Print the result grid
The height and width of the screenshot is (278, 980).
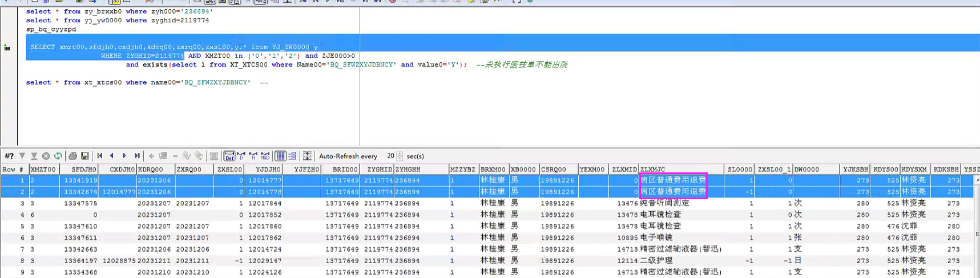pos(72,156)
